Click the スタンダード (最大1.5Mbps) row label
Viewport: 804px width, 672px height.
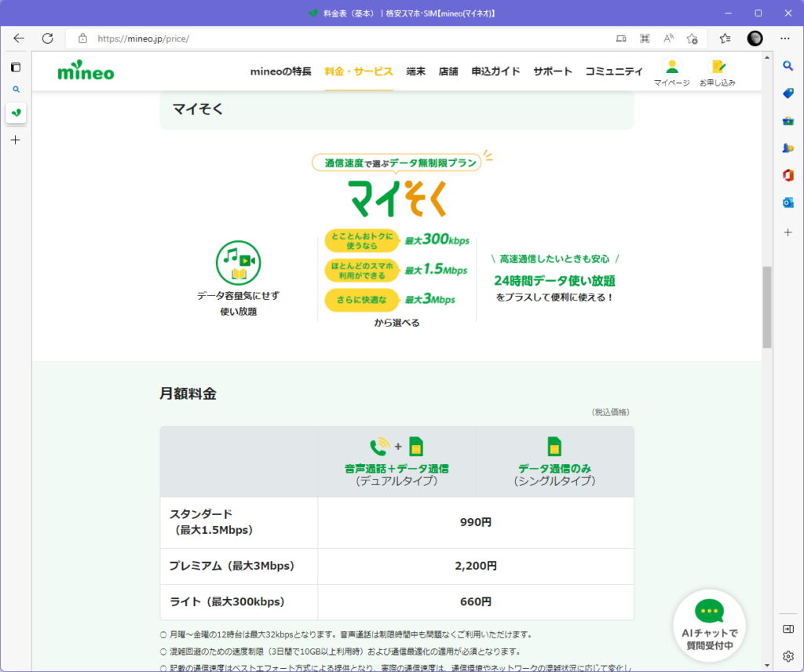(211, 522)
